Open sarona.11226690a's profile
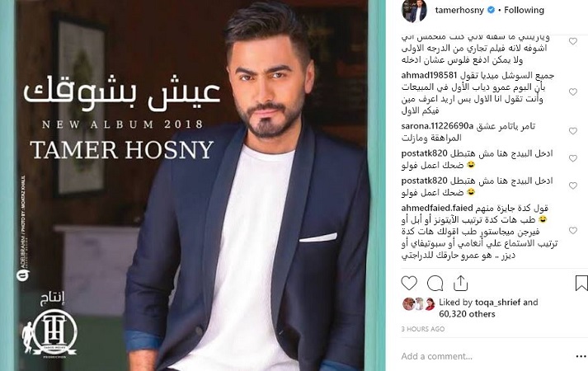 coord(437,126)
